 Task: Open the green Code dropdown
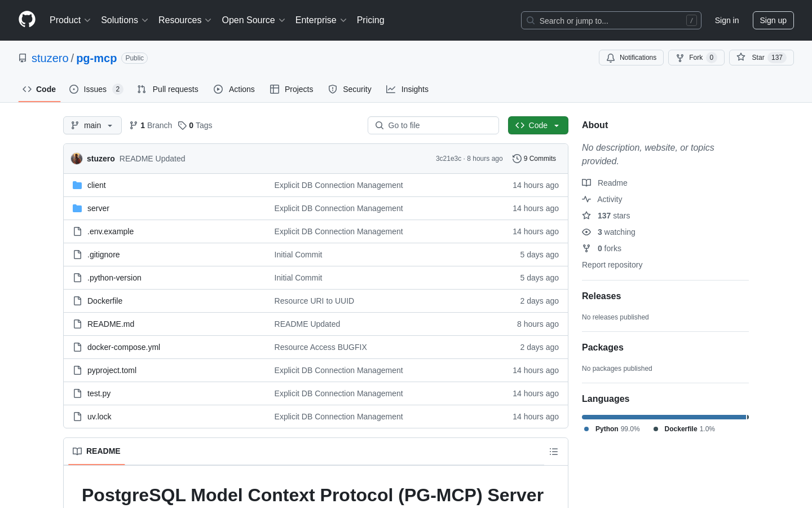[537, 125]
